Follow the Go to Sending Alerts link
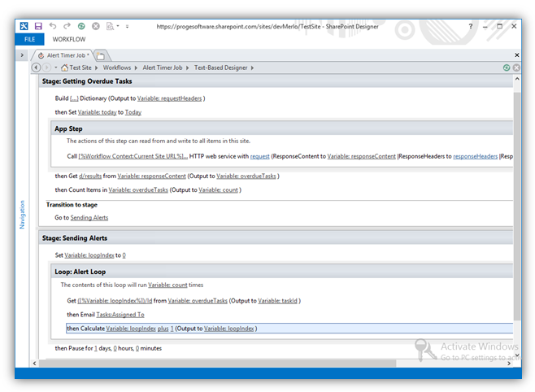The height and width of the screenshot is (392, 535). tap(89, 218)
